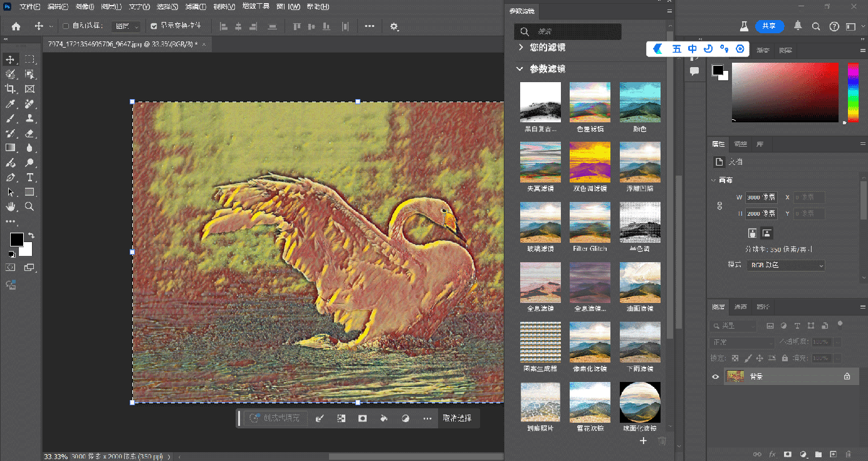Click the plus add filter button
The image size is (868, 461).
643,441
